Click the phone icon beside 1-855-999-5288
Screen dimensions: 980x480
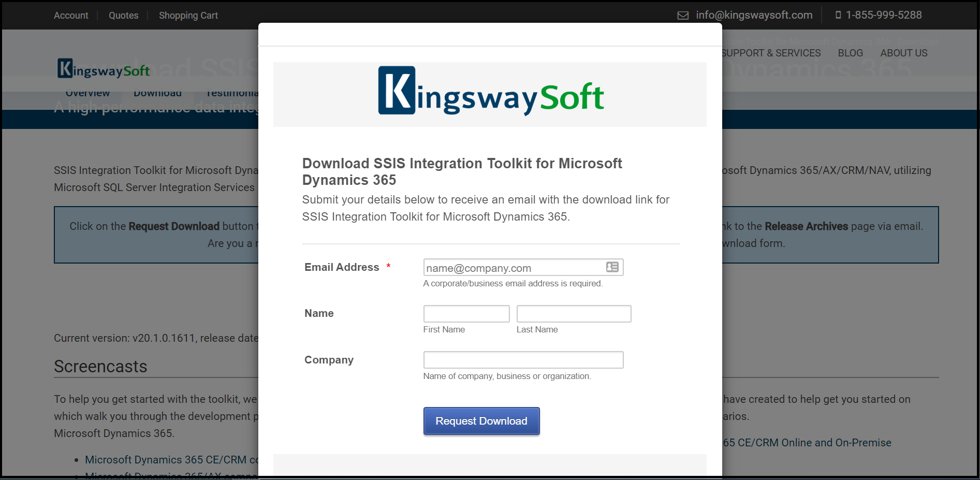(x=838, y=15)
